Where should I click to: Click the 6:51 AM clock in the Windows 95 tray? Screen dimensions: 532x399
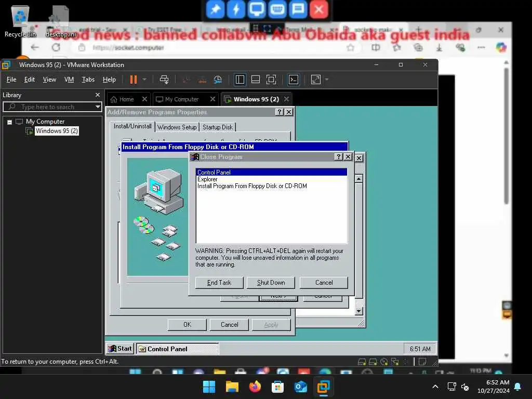[420, 349]
